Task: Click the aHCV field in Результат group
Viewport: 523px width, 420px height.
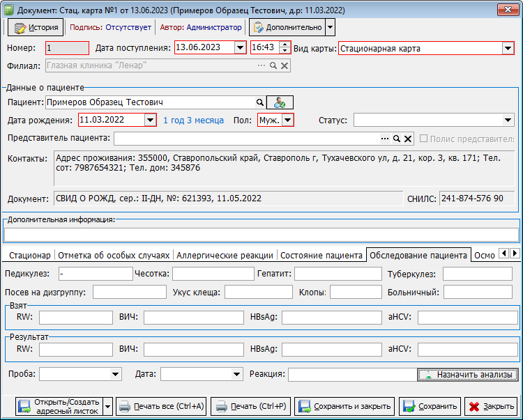Action: 468,350
